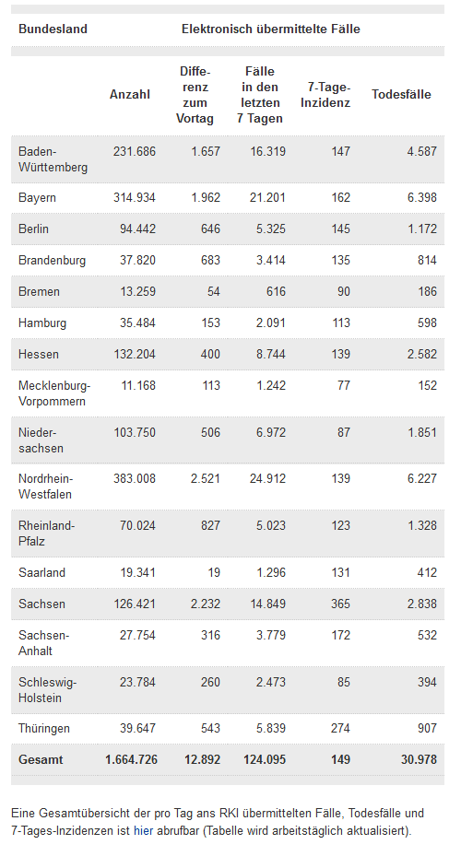This screenshot has height=868, width=461.
Task: Select the Berlin row name
Action: point(33,229)
